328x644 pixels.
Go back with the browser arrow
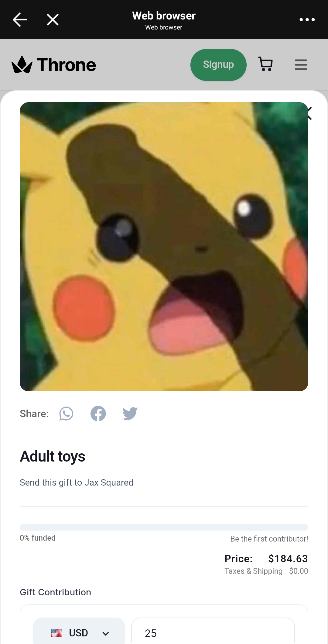[20, 20]
